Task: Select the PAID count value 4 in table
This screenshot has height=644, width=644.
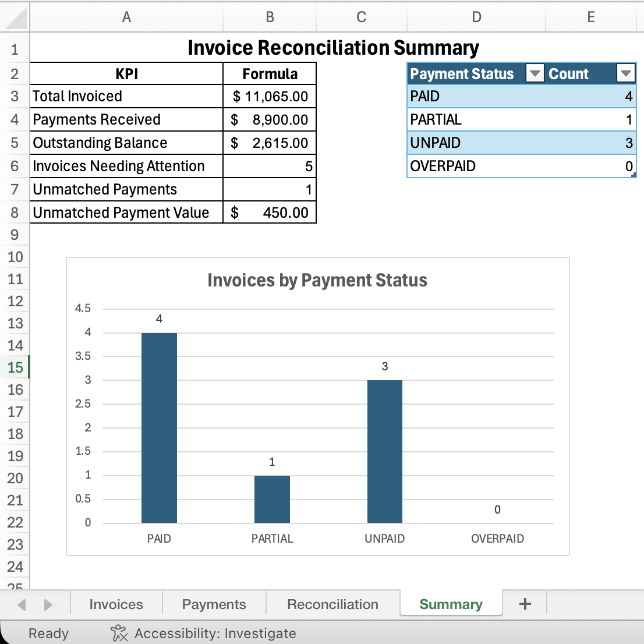Action: click(591, 97)
